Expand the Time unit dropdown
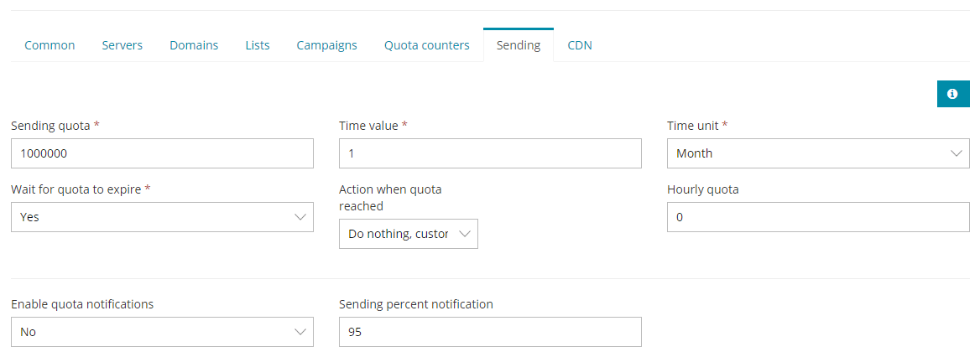Image resolution: width=980 pixels, height=352 pixels. pyautogui.click(x=818, y=153)
